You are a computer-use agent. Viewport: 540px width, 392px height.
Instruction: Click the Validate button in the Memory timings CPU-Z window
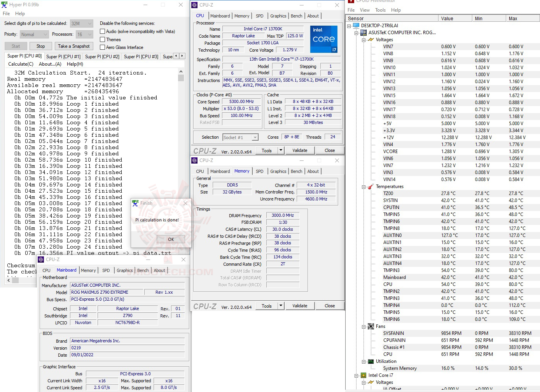coord(300,306)
